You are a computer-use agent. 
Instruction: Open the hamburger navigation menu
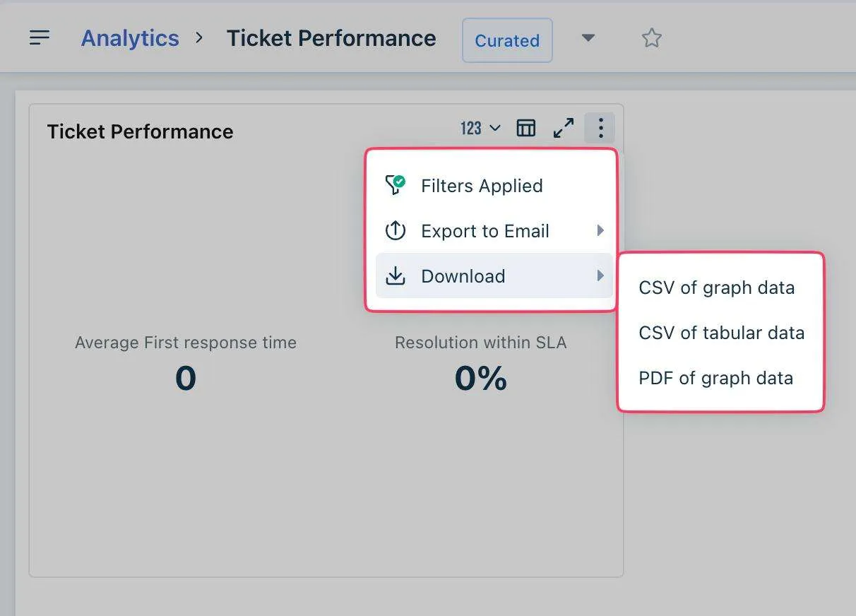point(40,37)
